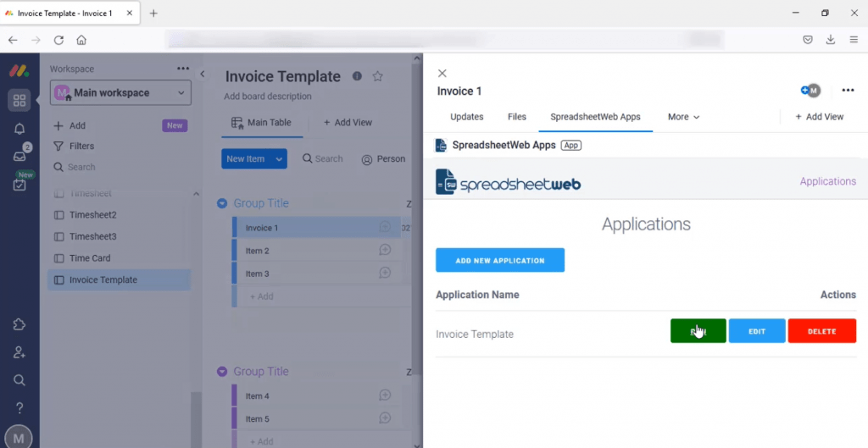The width and height of the screenshot is (868, 448).
Task: Click Add View beside Main Table
Action: [x=347, y=123]
